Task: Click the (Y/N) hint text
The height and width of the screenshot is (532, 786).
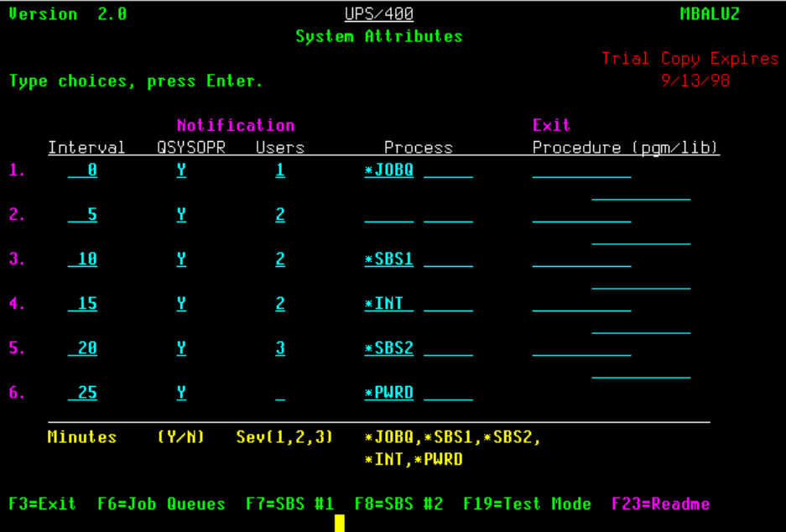Action: click(181, 437)
